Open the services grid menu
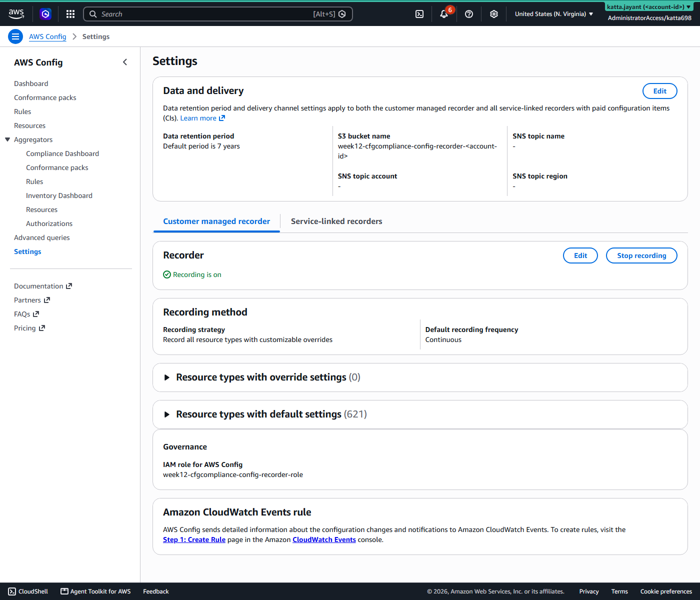The height and width of the screenshot is (600, 700). 70,14
